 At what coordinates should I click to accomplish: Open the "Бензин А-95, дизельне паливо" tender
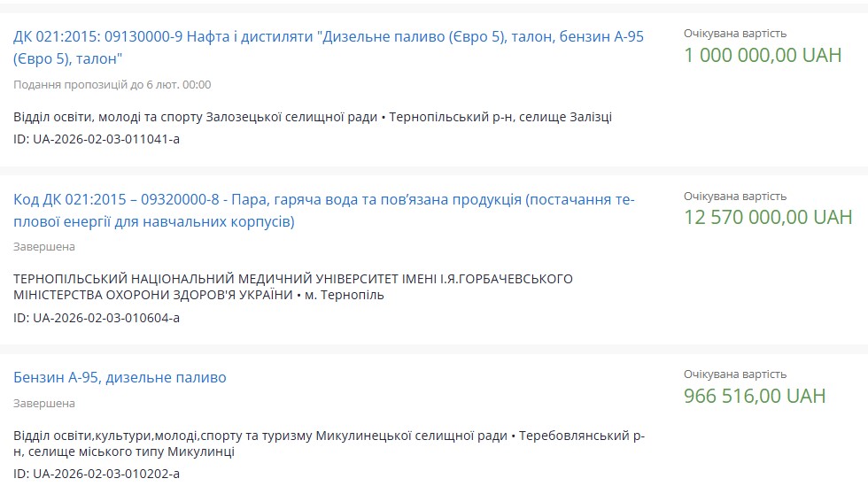point(120,378)
